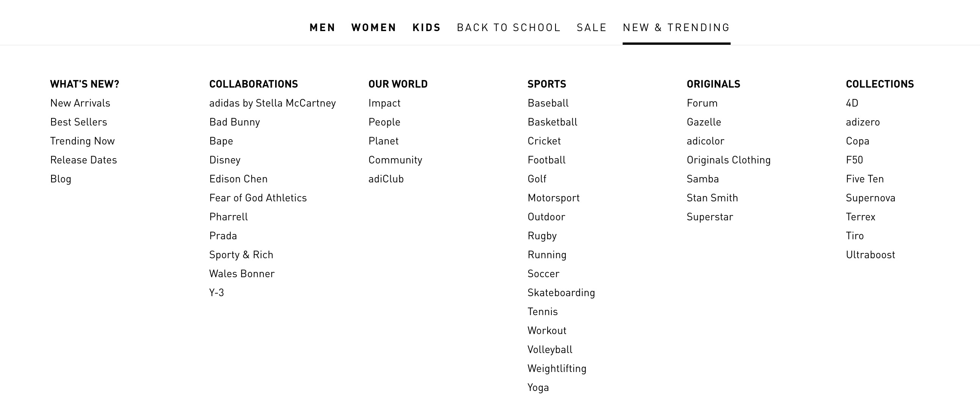Open the COLLABORATIONS heading link
The width and height of the screenshot is (980, 408).
click(254, 84)
